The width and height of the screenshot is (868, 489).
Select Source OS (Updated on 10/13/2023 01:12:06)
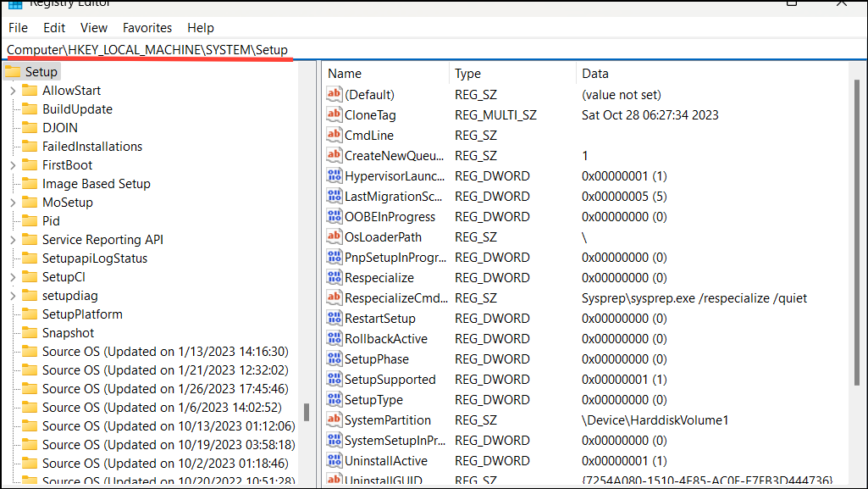[169, 426]
